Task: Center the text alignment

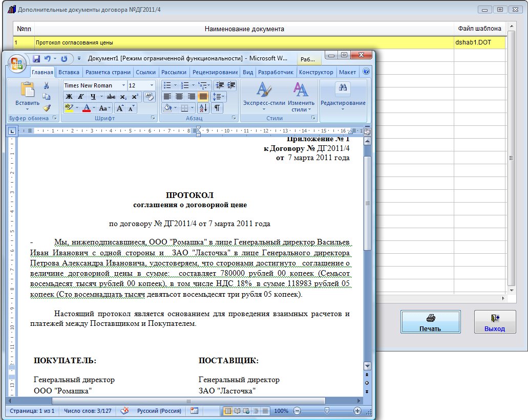Action: [179, 97]
